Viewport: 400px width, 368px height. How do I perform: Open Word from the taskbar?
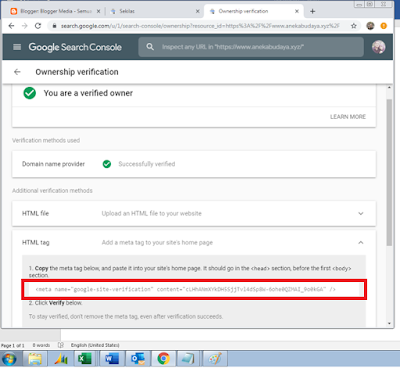pos(111,359)
